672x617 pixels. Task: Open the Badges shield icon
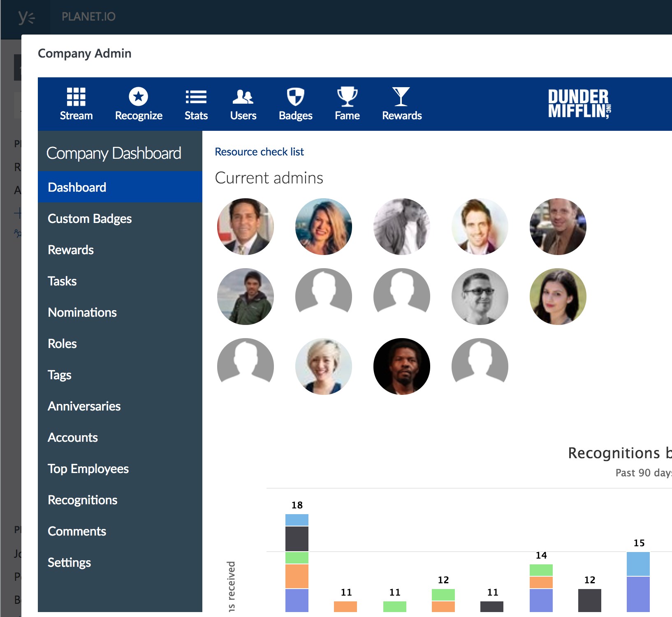click(295, 97)
